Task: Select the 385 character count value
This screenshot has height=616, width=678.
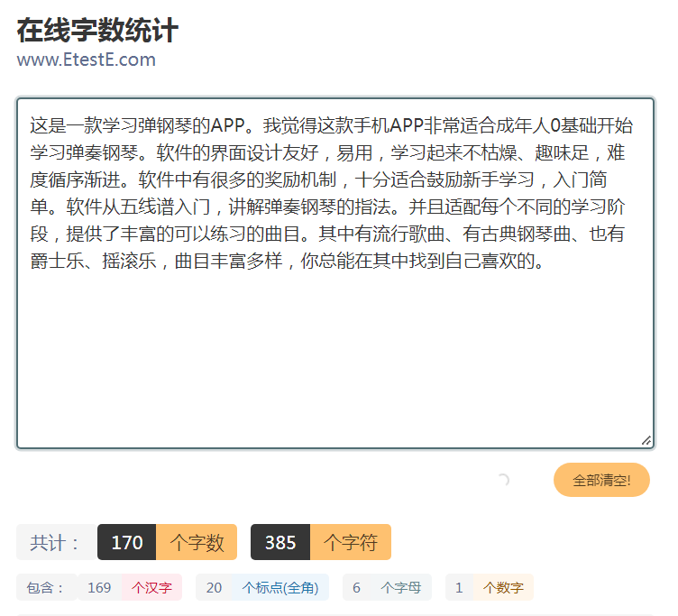Action: point(280,542)
